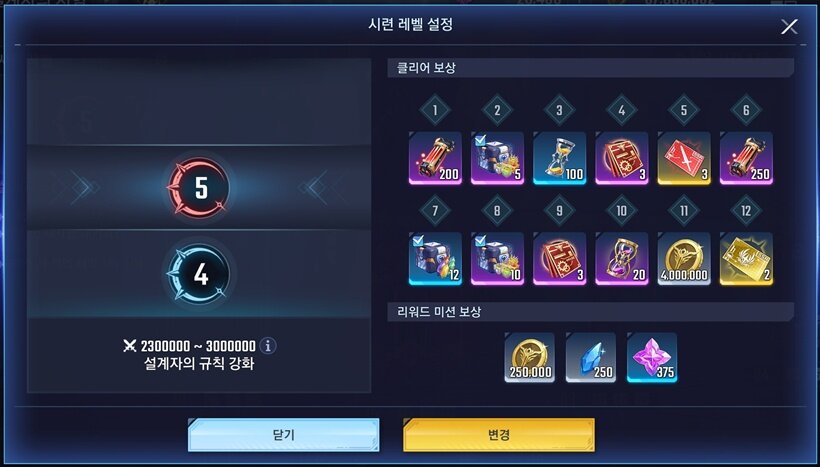Click the yellow 변경 change button

pos(499,435)
